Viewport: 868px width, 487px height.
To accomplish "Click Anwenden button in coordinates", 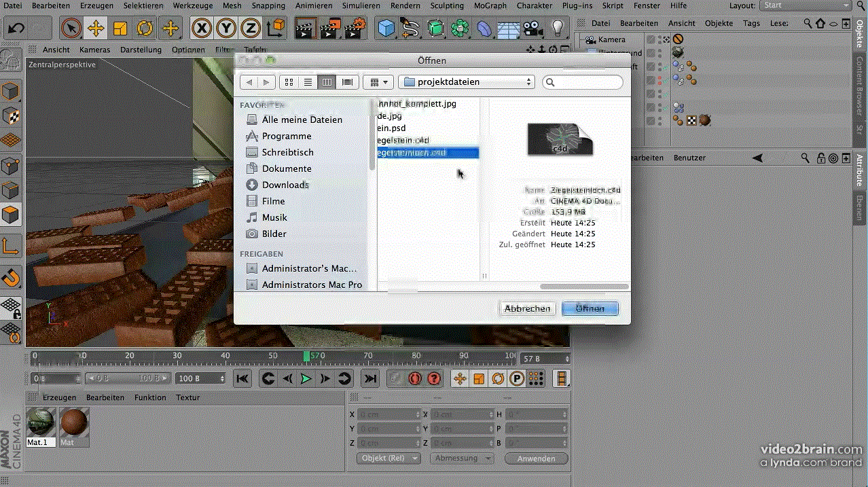I will (x=536, y=458).
